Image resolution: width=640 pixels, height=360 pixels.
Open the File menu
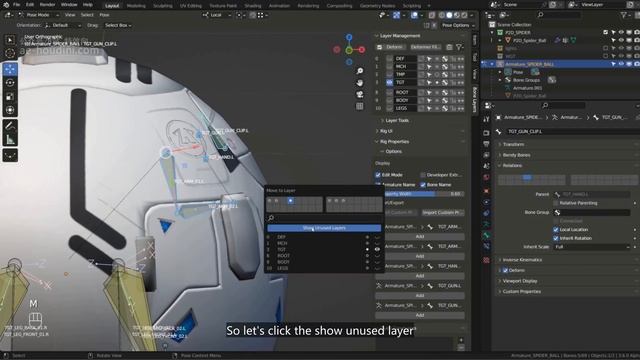click(x=16, y=5)
